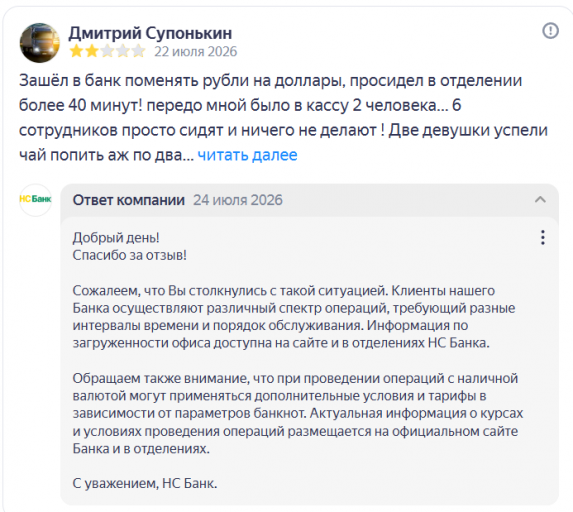Open the three-dot menu in company reply
The height and width of the screenshot is (512, 573).
(x=543, y=238)
